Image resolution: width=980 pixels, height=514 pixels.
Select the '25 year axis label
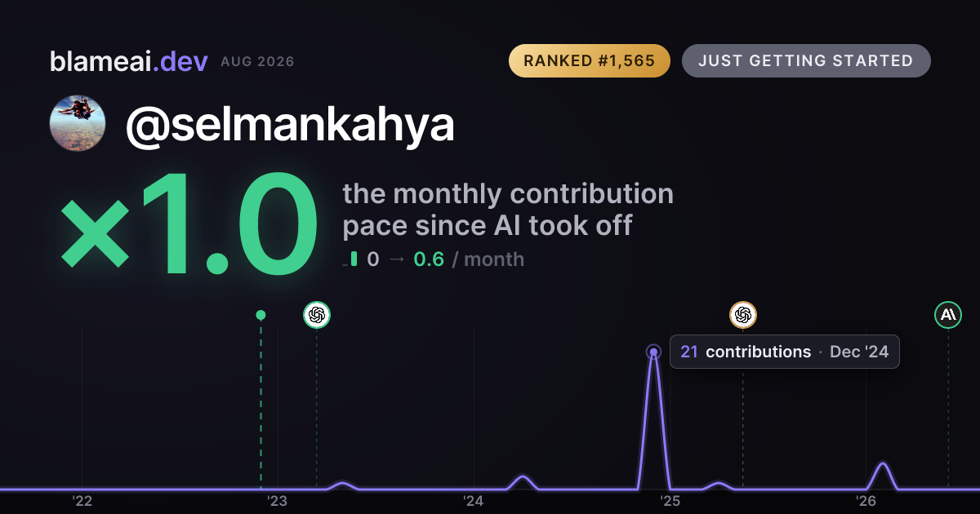pos(670,501)
